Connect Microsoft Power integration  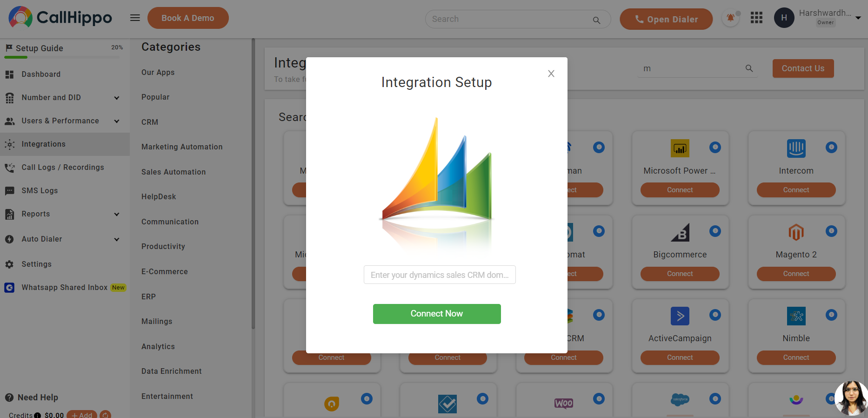tap(680, 190)
